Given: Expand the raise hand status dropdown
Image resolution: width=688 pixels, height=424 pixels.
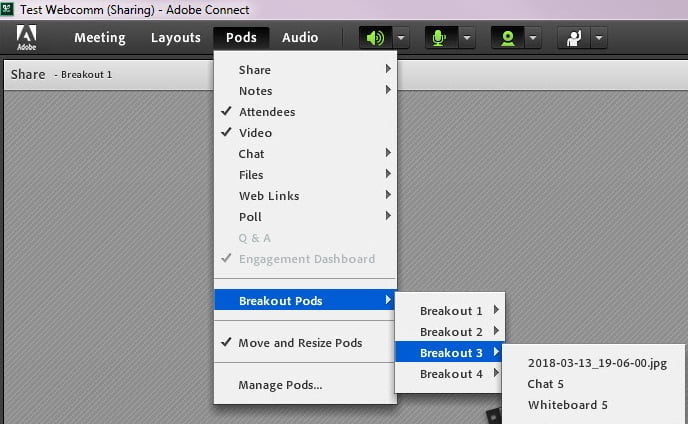Looking at the screenshot, I should point(598,38).
